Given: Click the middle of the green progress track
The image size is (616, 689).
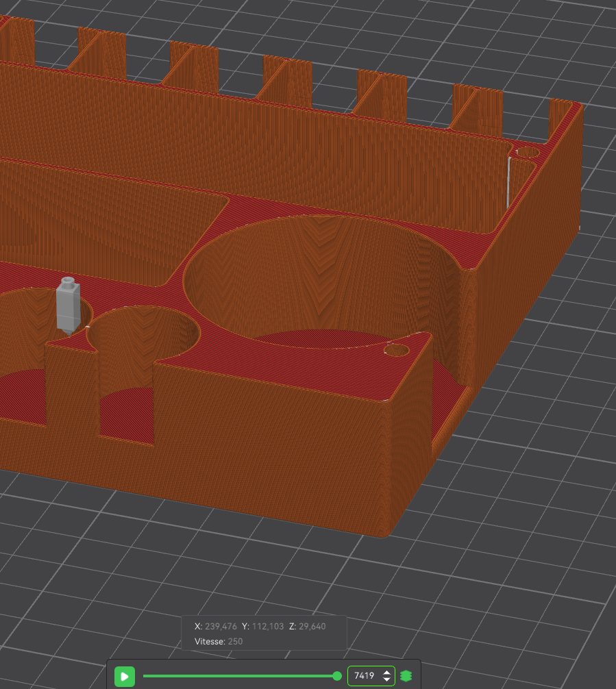Looking at the screenshot, I should coord(240,676).
